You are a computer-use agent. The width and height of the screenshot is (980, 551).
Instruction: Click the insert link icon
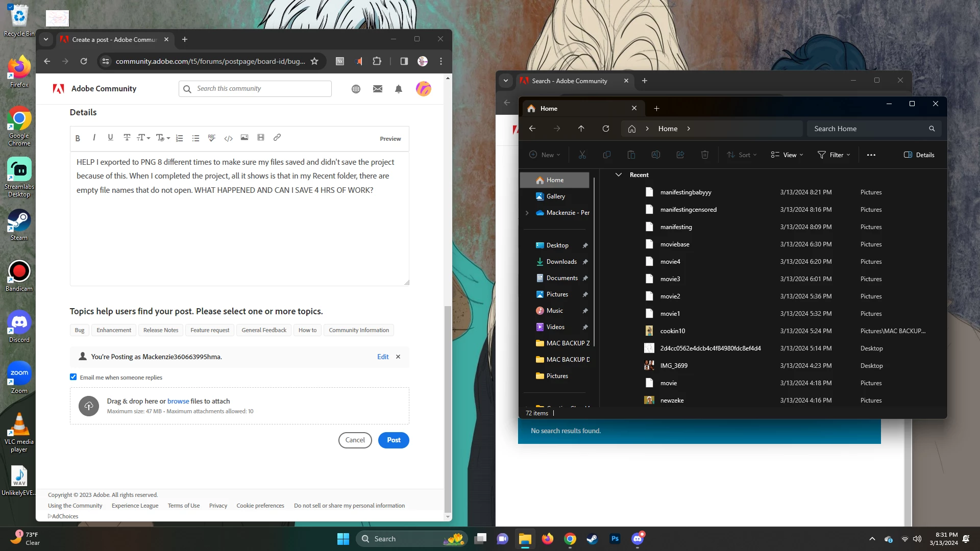(x=277, y=138)
